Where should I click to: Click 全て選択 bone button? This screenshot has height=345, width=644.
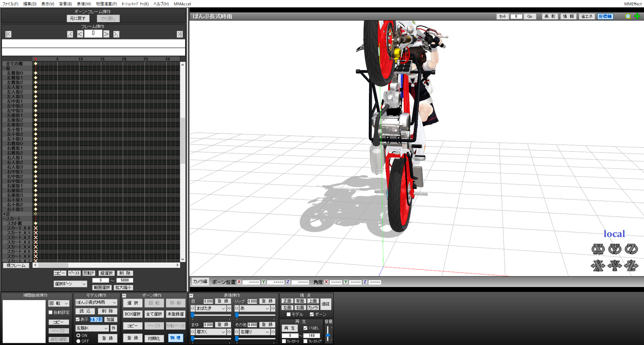click(154, 314)
